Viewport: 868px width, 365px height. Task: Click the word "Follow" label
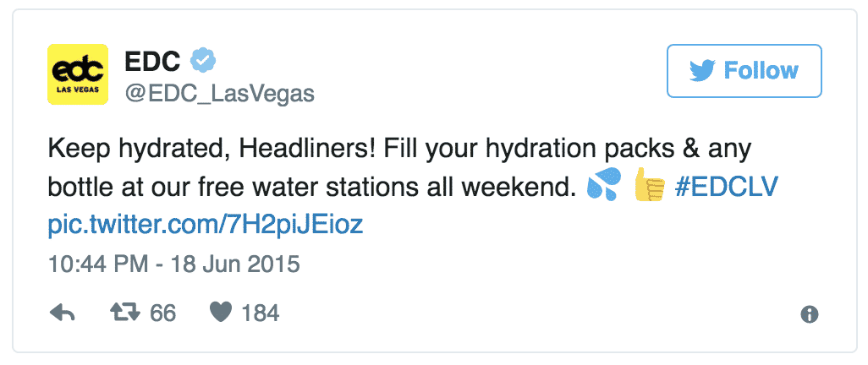761,70
